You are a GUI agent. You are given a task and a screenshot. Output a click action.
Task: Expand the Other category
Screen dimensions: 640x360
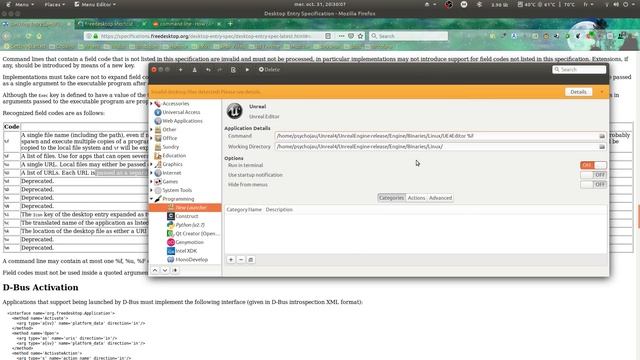[151, 129]
